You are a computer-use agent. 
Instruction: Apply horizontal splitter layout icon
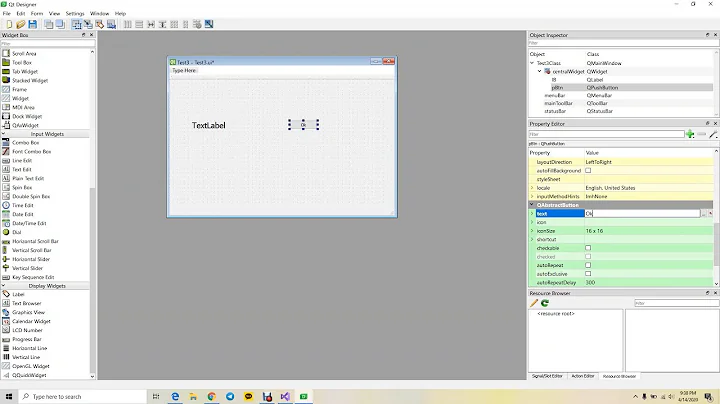[151, 24]
